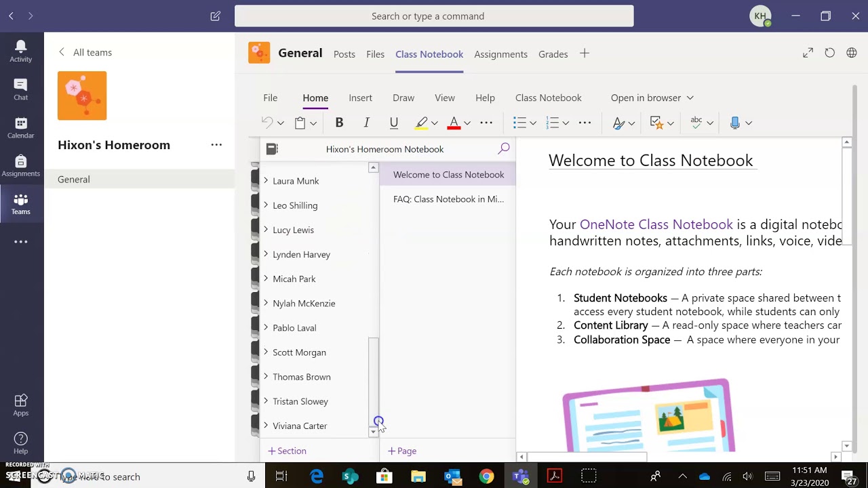Screen dimensions: 868x488
Task: Open Chat in the Teams sidebar
Action: [20, 89]
